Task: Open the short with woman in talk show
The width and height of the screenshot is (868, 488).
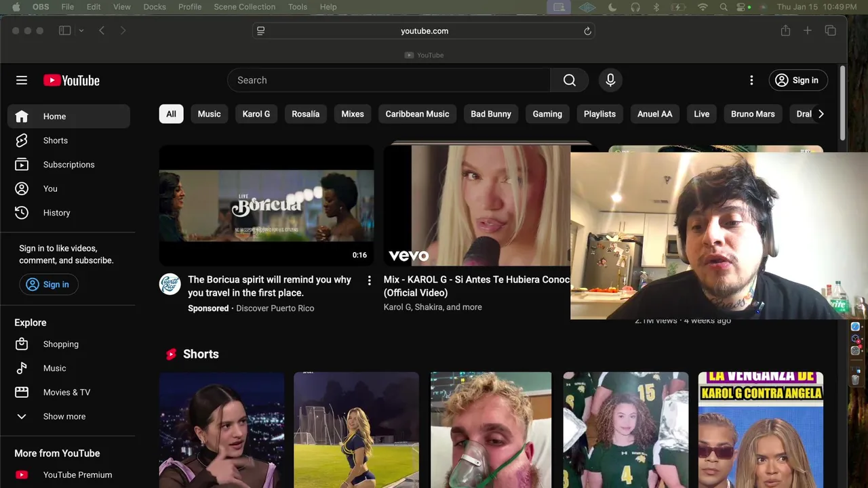Action: pos(222,430)
